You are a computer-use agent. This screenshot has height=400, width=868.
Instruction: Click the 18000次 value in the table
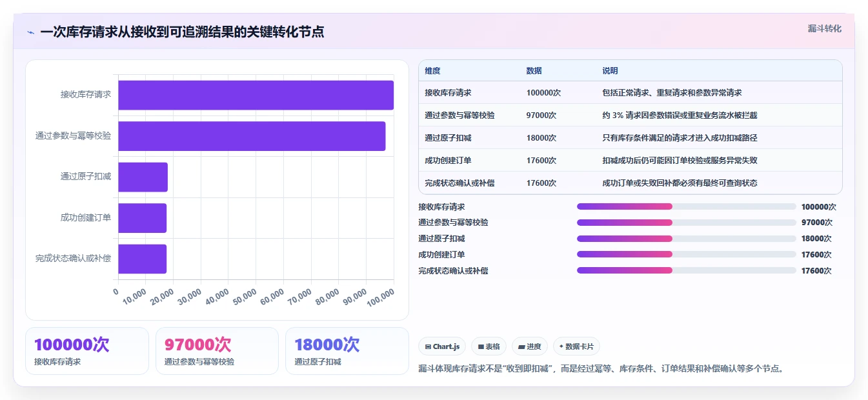click(541, 138)
